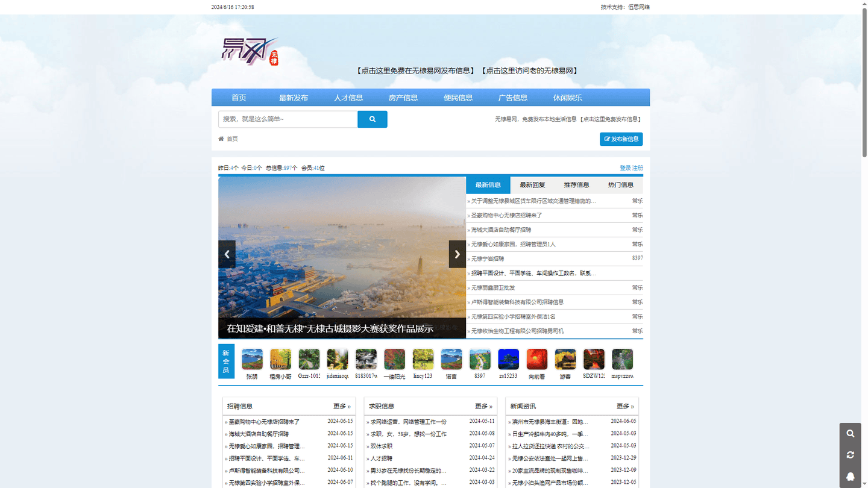This screenshot has width=868, height=488.
Task: Open floating sidebar search icon
Action: (851, 434)
